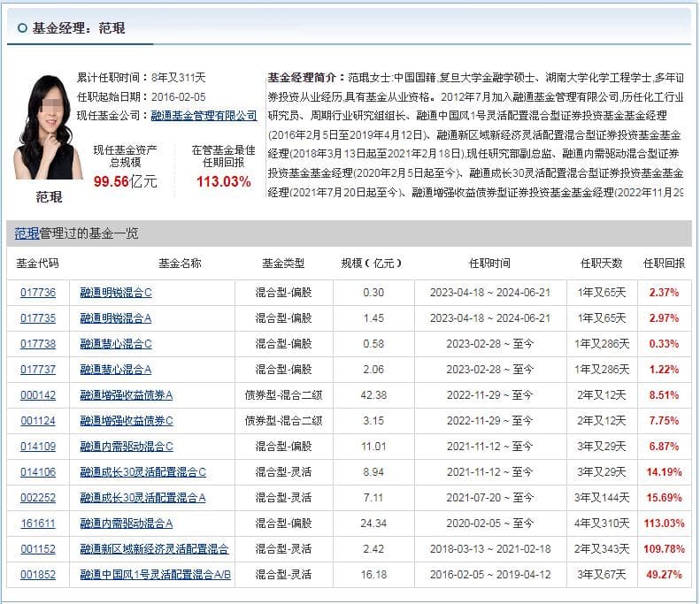Select the 融通成长30灵活配置混合A fund link
This screenshot has width=700, height=604.
coord(142,498)
